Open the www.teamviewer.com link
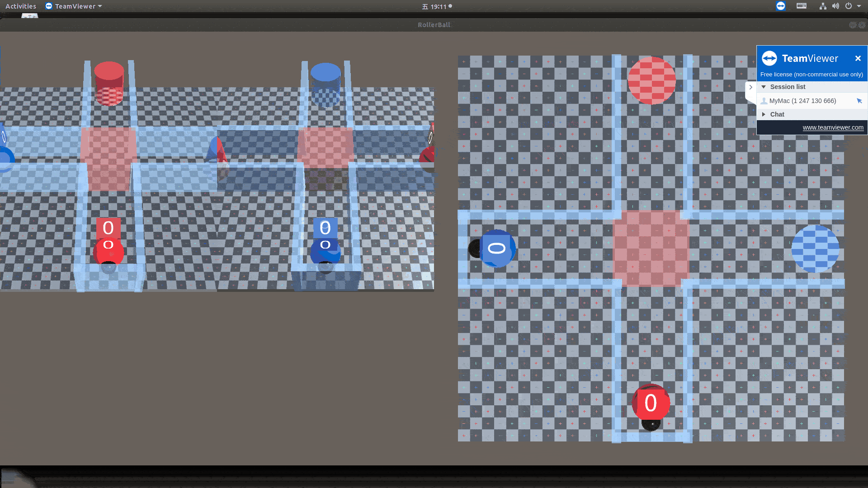The image size is (868, 488). tap(833, 127)
